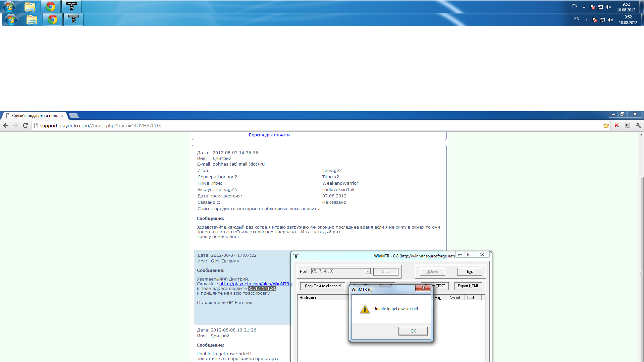Close the support service browser tab
Viewport: 644px width, 362px height.
click(x=62, y=116)
